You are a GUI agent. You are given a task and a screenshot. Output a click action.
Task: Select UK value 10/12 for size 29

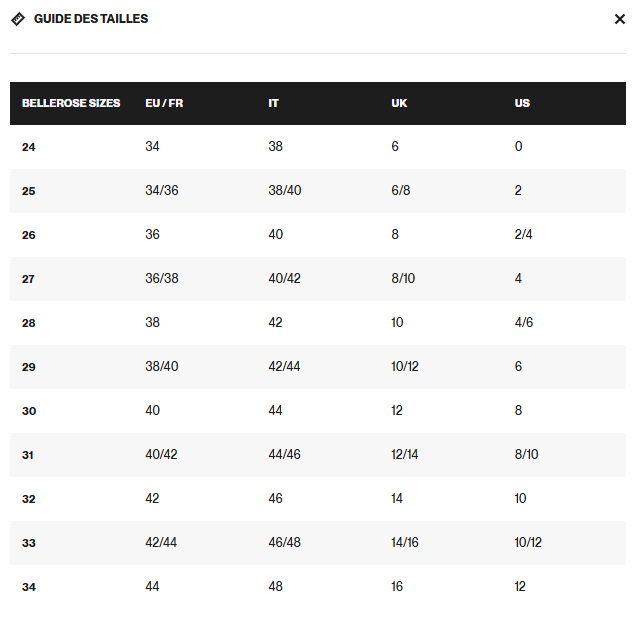point(405,367)
